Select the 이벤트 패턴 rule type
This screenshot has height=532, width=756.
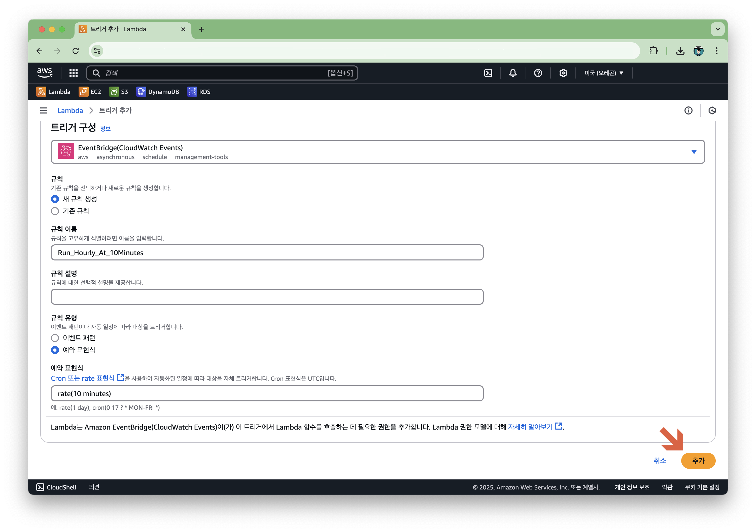55,338
